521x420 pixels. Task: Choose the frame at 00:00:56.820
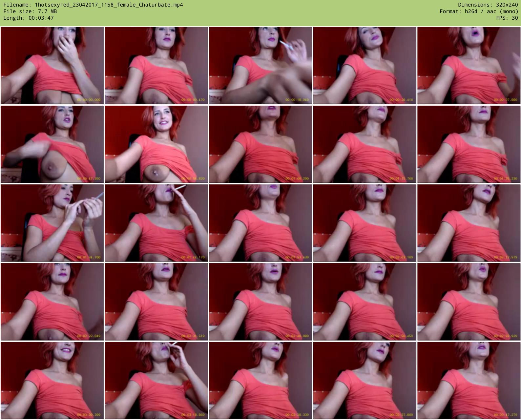(x=156, y=144)
